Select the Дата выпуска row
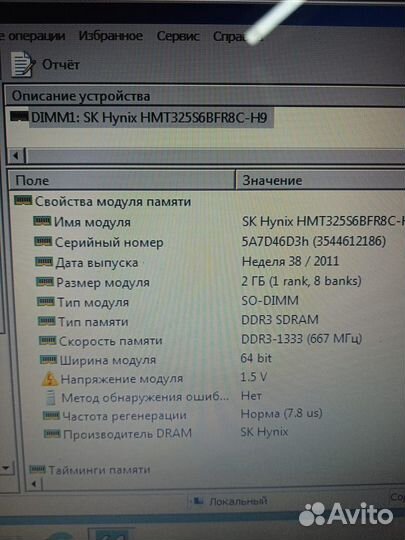Screen dimensions: 405x540 click(x=97, y=263)
